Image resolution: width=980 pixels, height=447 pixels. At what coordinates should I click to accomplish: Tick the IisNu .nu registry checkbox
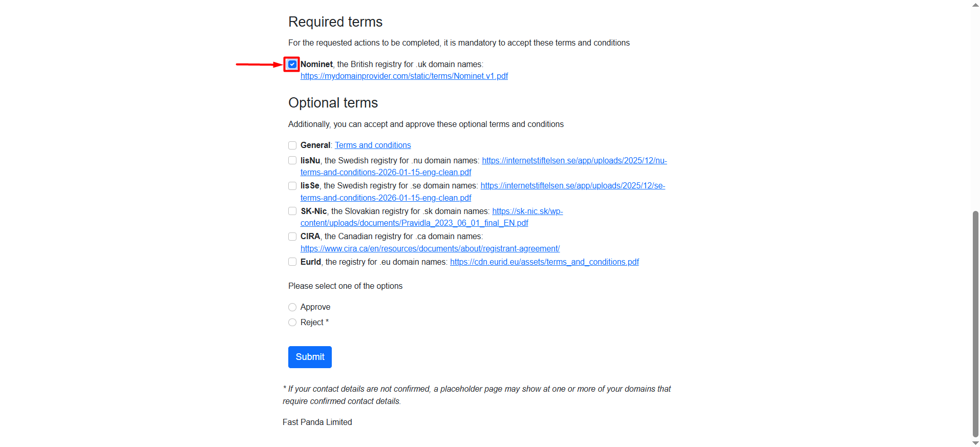292,161
